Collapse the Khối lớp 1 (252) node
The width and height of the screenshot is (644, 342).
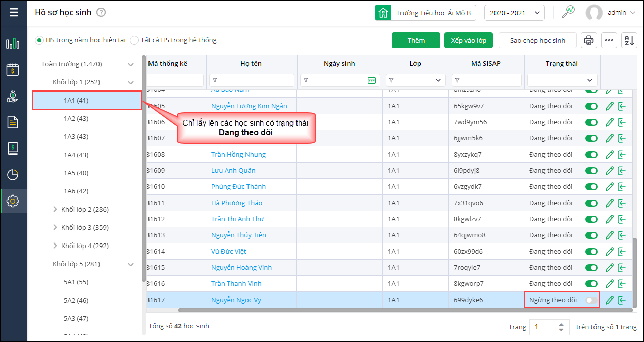pos(131,82)
